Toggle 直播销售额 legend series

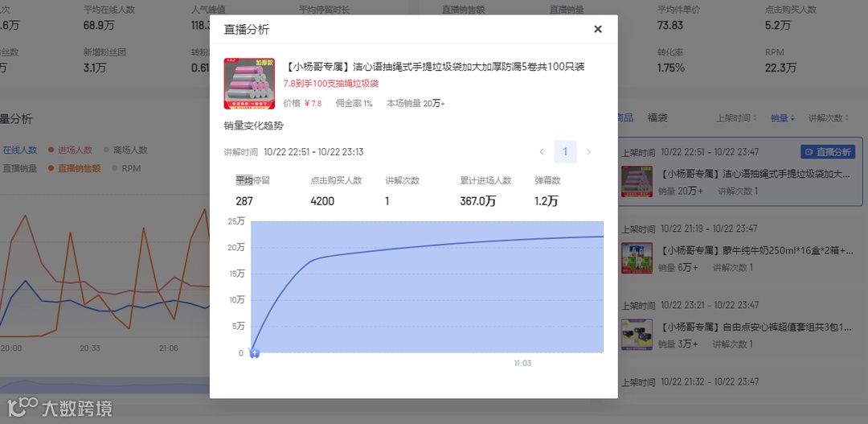pyautogui.click(x=75, y=168)
